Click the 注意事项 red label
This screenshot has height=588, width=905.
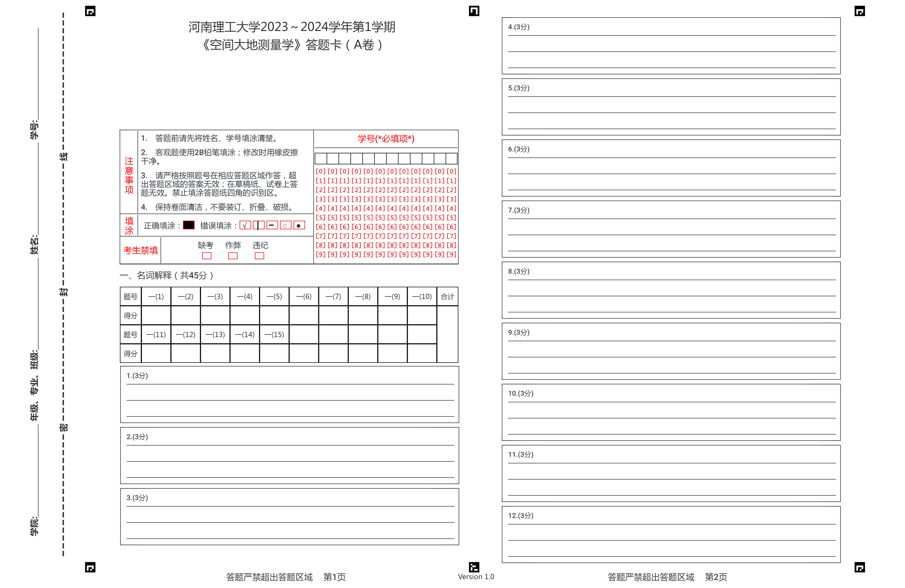[x=129, y=175]
